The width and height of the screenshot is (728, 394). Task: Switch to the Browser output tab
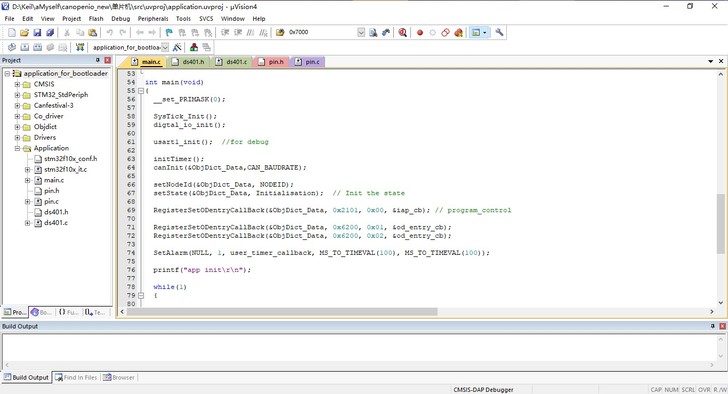click(119, 378)
